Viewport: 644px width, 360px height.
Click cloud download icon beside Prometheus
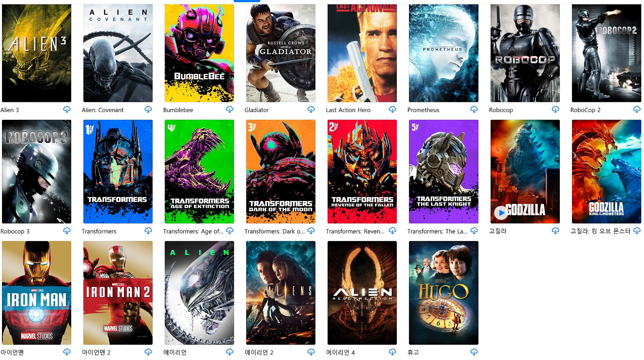pos(474,109)
